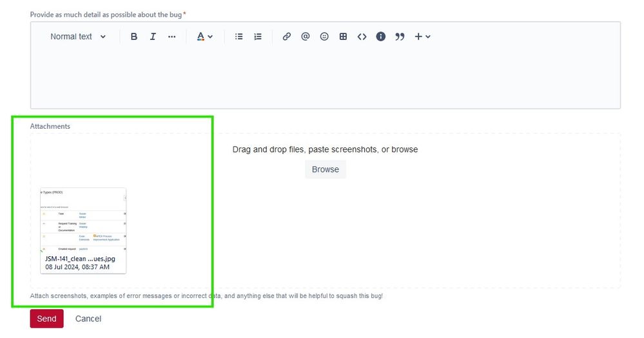The height and width of the screenshot is (338, 644).
Task: Open the emoji picker
Action: (x=324, y=37)
